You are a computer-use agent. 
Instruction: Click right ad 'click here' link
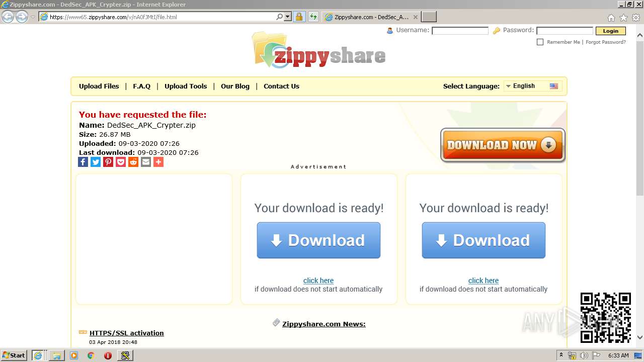[484, 281]
